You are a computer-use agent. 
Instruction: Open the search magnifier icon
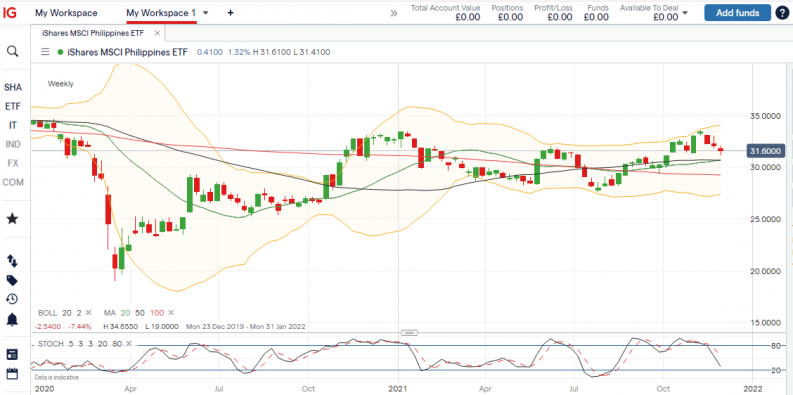tap(13, 51)
